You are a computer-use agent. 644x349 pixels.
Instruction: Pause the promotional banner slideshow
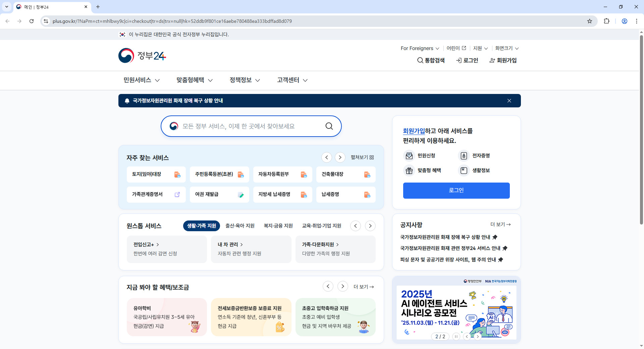(456, 337)
